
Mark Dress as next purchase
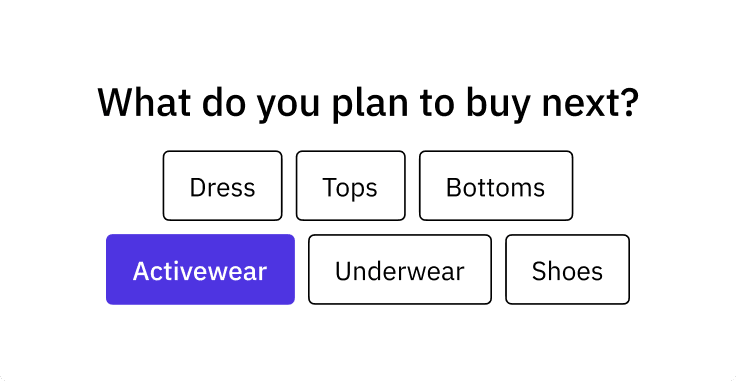[x=222, y=186]
